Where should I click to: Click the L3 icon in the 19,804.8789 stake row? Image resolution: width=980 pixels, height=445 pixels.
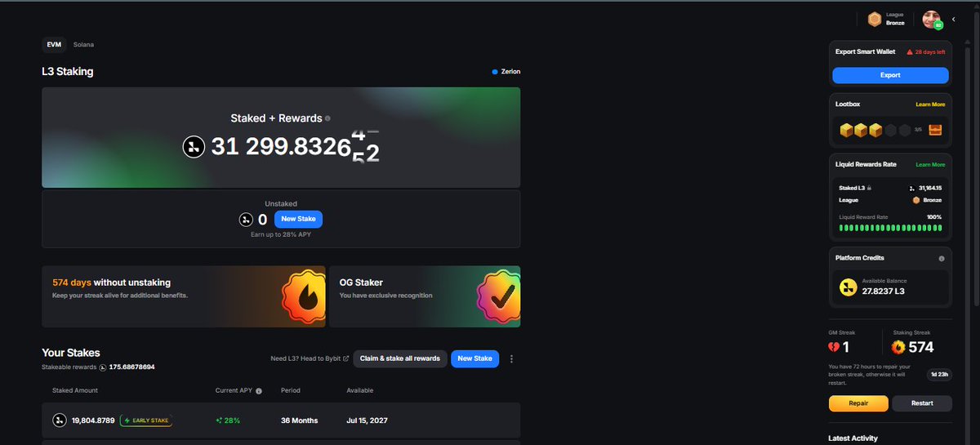click(x=59, y=421)
